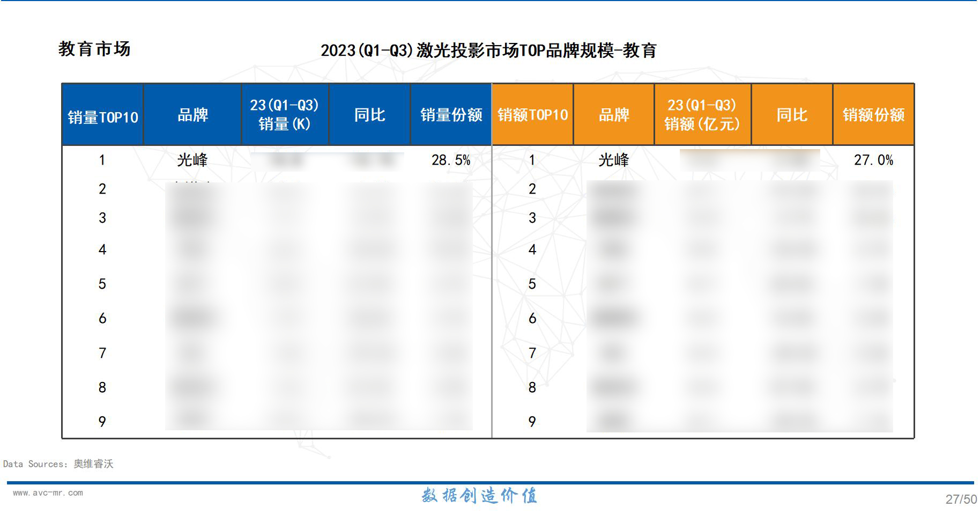The image size is (980, 515).
Task: Select the 23(Q1-Q3)销量(K) header cell
Action: click(285, 114)
